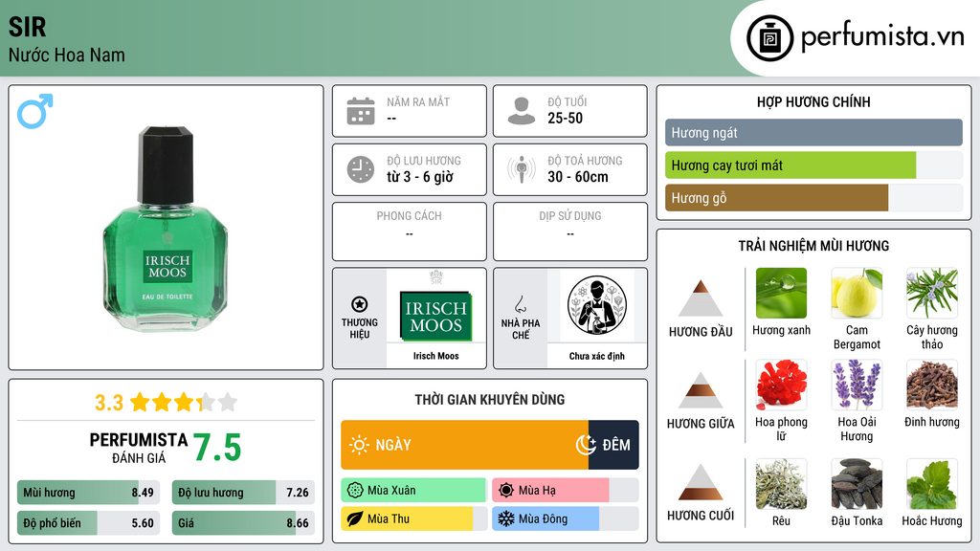Click the Chưa xác định perfumer illustration
Screen dimensions: 980x551
596,306
